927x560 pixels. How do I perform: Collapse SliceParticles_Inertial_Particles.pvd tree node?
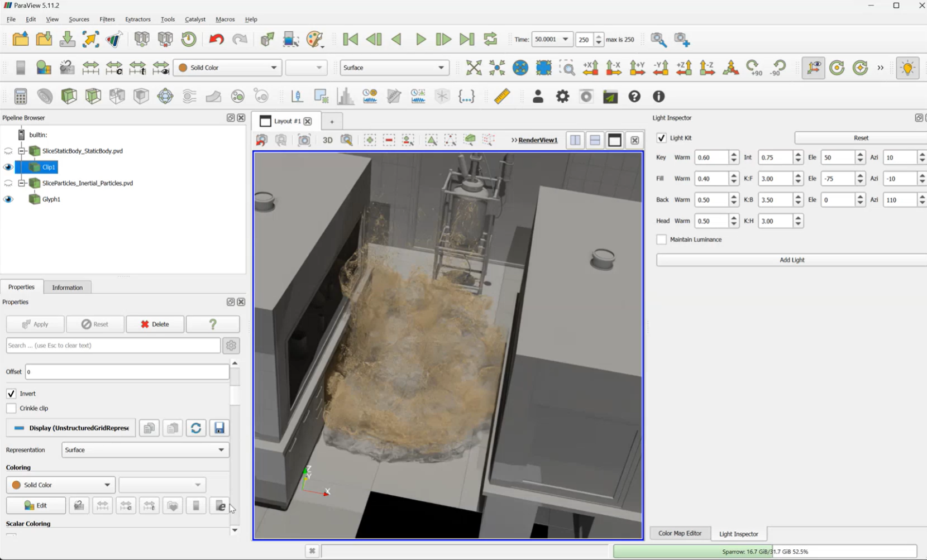[x=21, y=183]
